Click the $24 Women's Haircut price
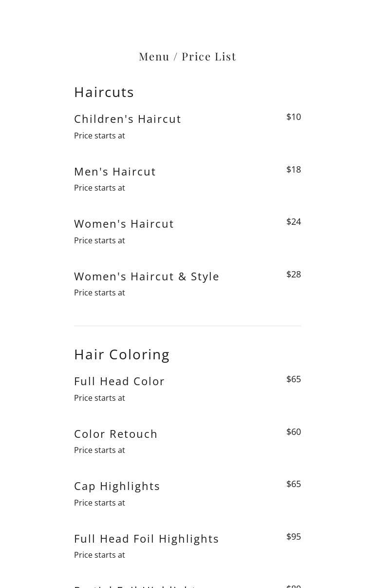Viewport: 375px width, 588px height. click(294, 222)
